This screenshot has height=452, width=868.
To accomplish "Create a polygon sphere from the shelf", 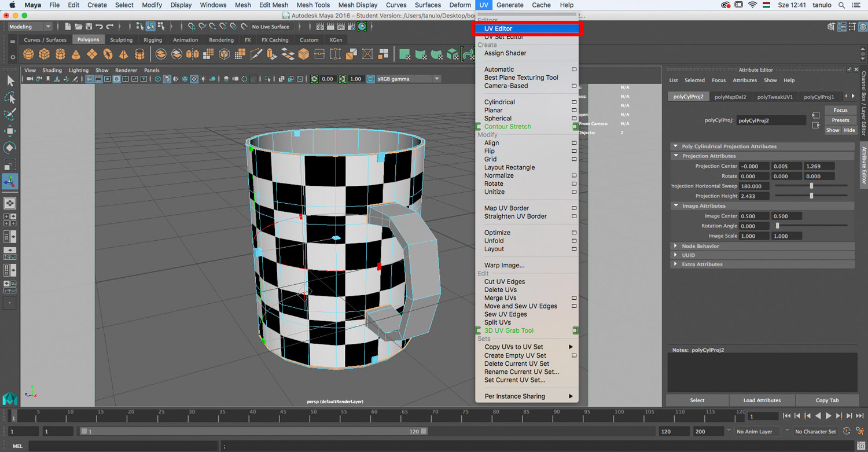I will [28, 54].
